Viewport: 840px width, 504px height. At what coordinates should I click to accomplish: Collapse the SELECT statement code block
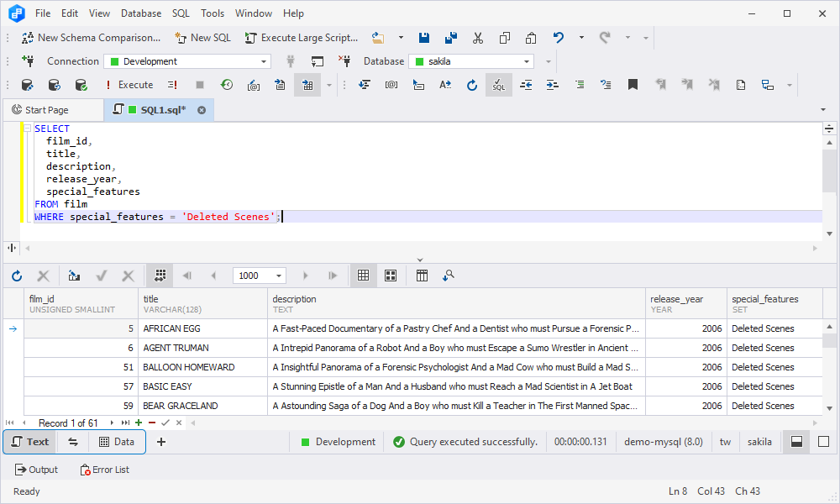[28, 129]
